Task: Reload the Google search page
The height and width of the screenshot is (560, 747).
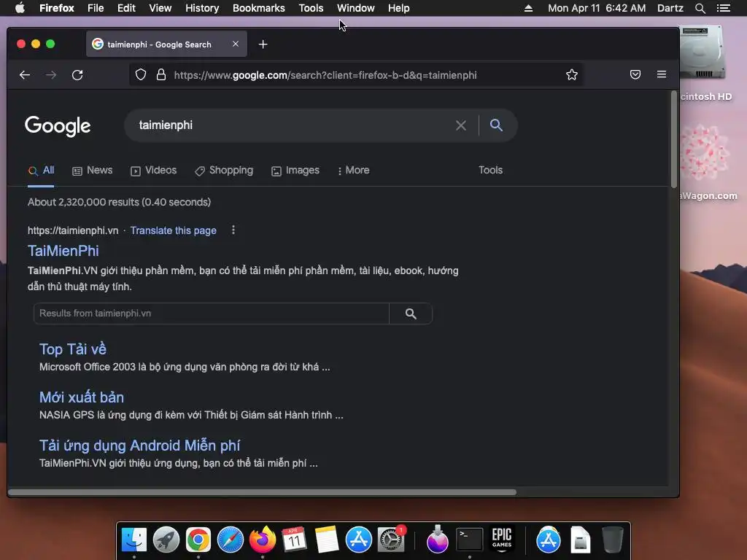Action: click(x=77, y=75)
